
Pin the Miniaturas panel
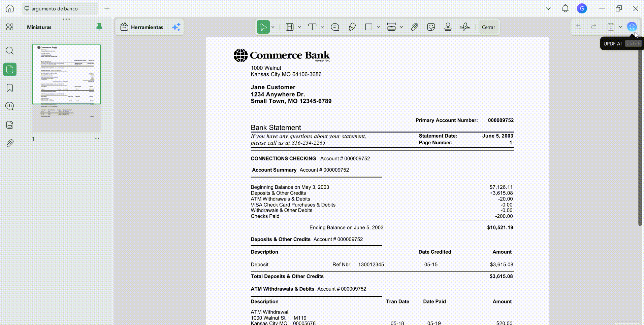[99, 27]
